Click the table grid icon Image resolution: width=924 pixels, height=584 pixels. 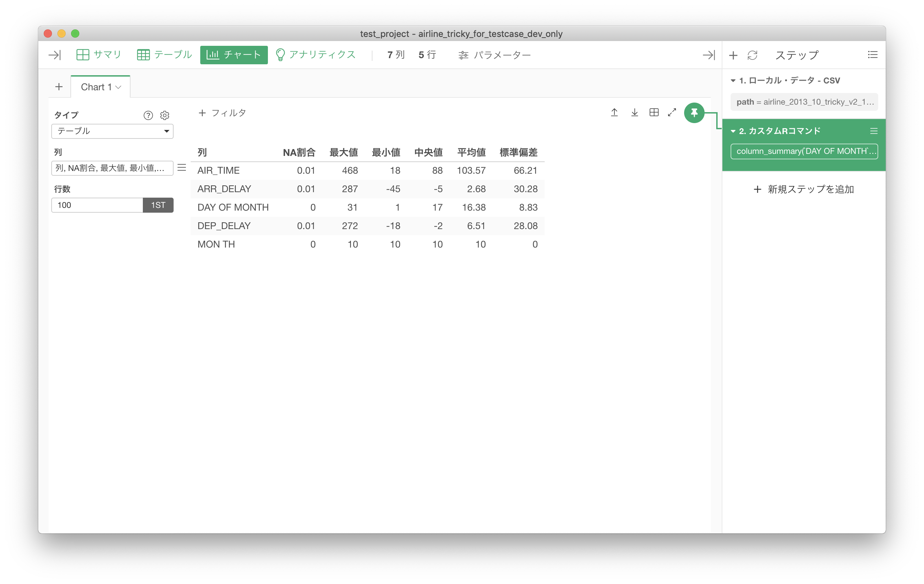(654, 112)
